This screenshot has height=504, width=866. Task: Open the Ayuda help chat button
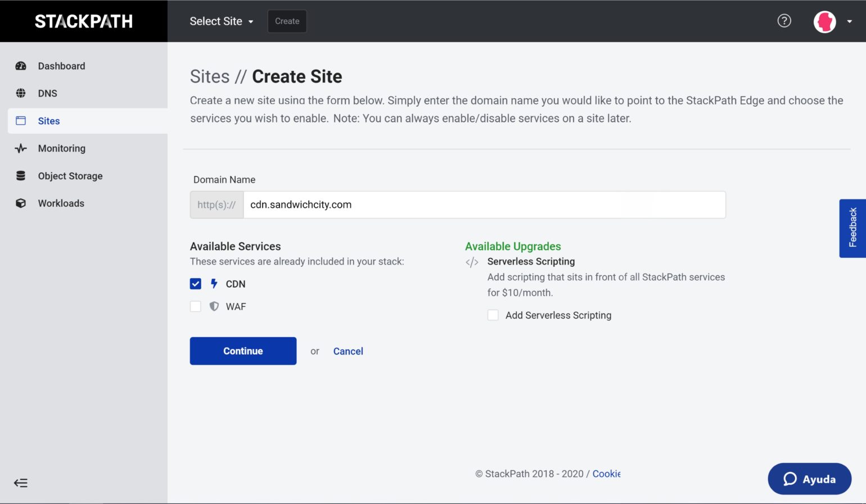tap(810, 479)
